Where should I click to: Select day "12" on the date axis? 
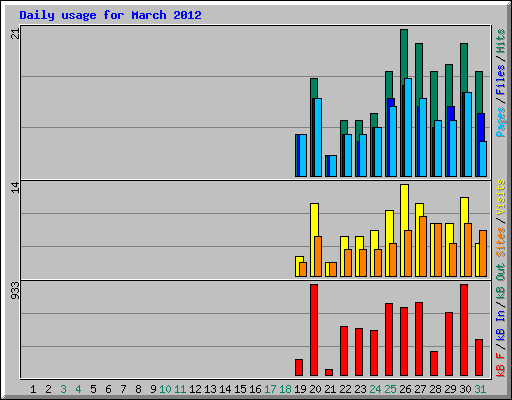(x=195, y=389)
